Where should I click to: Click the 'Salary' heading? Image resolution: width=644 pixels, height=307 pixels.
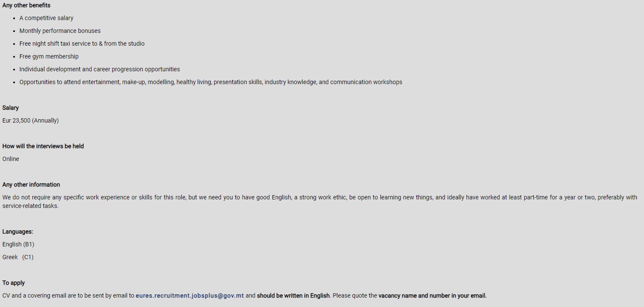(x=11, y=108)
